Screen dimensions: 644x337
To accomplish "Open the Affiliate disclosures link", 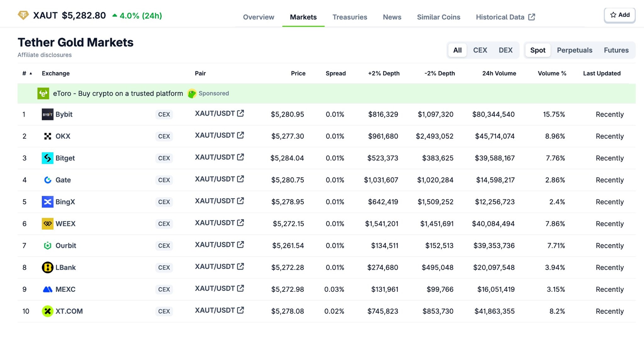I will click(x=44, y=55).
